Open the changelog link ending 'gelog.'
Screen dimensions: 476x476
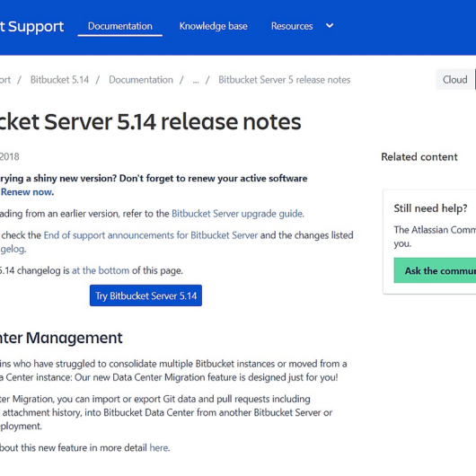click(13, 249)
